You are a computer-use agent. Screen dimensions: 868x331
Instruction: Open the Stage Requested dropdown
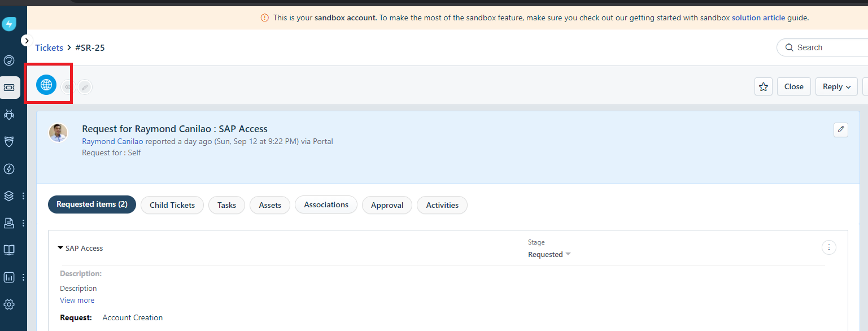coord(549,254)
